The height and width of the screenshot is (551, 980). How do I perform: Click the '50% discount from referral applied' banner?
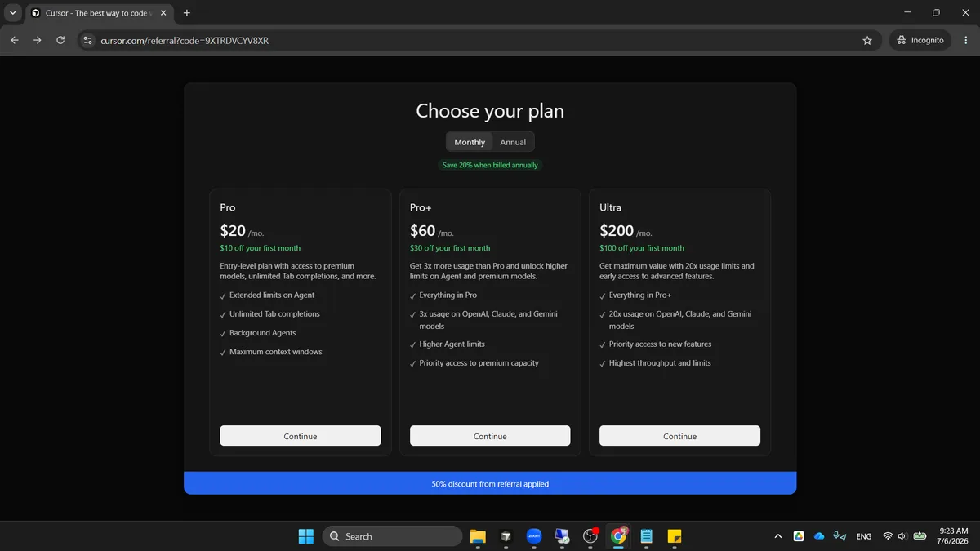(x=490, y=483)
